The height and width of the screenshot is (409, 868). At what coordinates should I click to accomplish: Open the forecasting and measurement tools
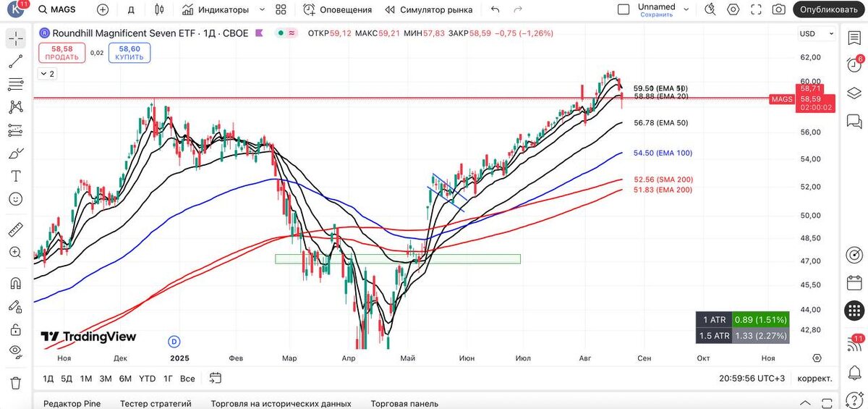tap(15, 130)
